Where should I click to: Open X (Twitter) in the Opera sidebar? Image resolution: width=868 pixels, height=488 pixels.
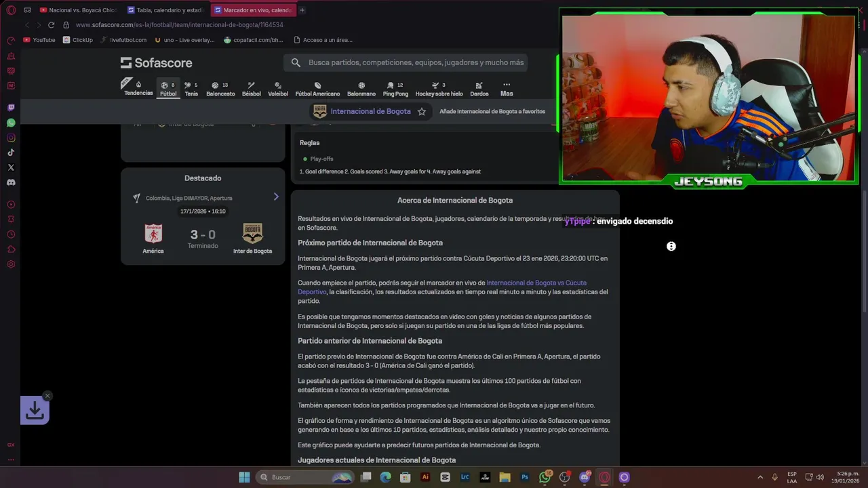[x=11, y=167]
